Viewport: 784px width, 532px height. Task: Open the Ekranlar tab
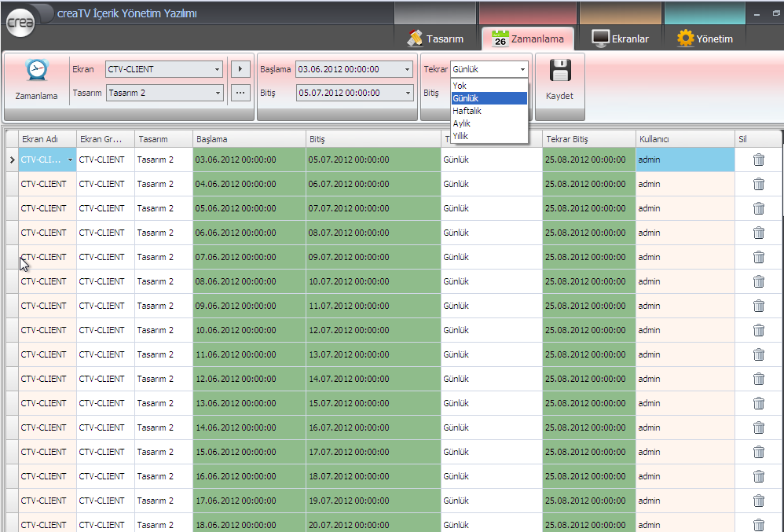[x=621, y=39]
